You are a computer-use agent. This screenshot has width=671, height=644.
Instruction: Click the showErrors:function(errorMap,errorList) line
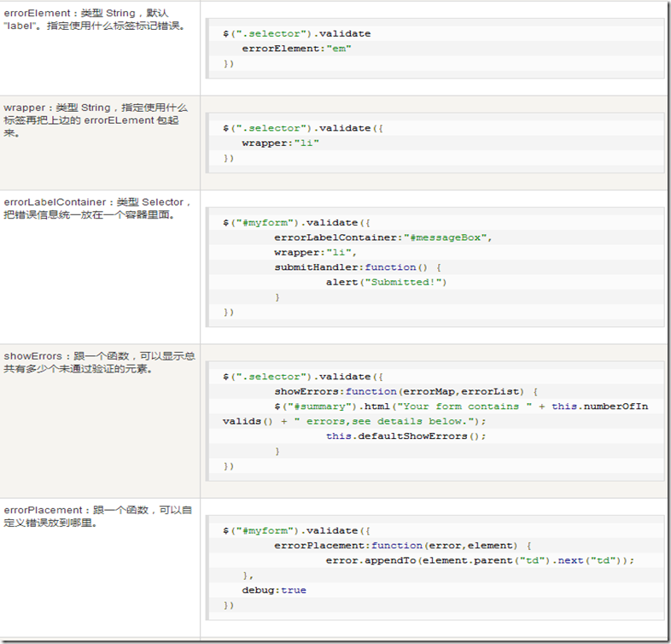pyautogui.click(x=406, y=391)
